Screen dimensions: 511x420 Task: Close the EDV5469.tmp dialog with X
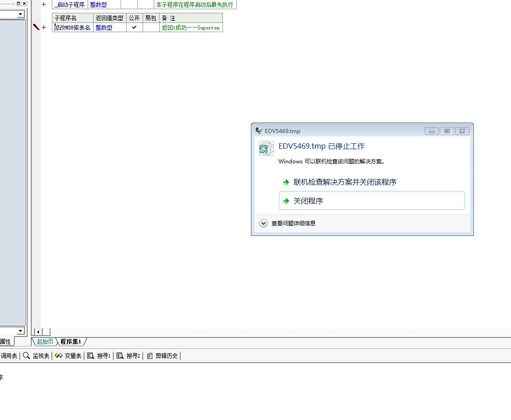click(x=462, y=131)
